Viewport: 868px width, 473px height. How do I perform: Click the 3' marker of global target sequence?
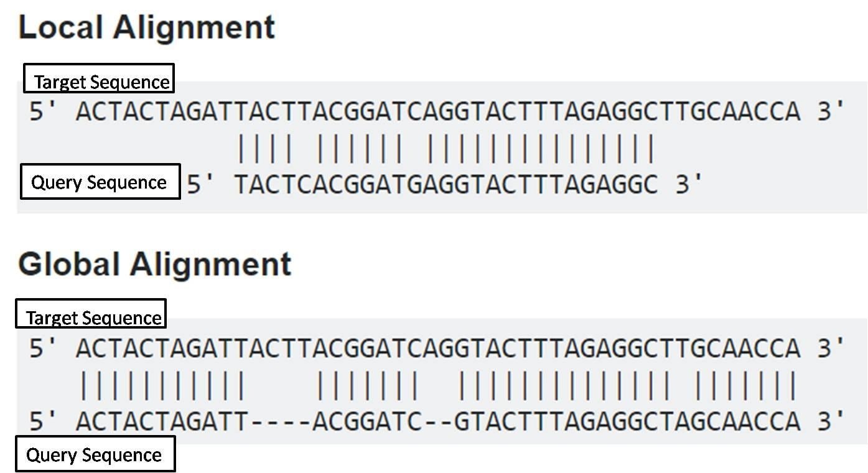(832, 348)
